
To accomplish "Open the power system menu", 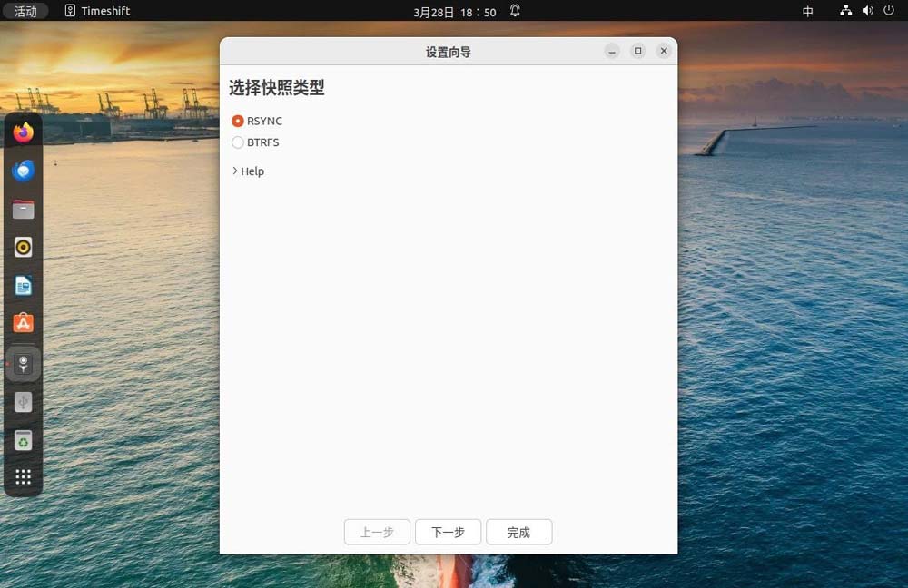I will (x=889, y=11).
